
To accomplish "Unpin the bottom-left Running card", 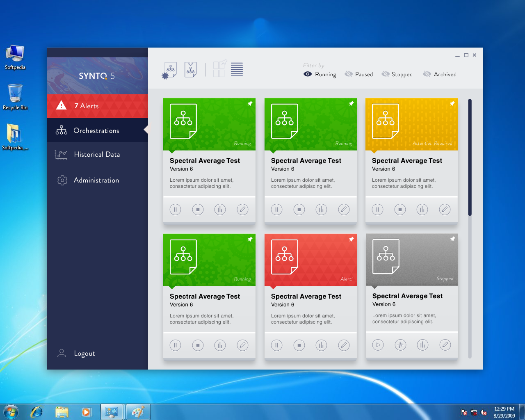I will pos(250,240).
